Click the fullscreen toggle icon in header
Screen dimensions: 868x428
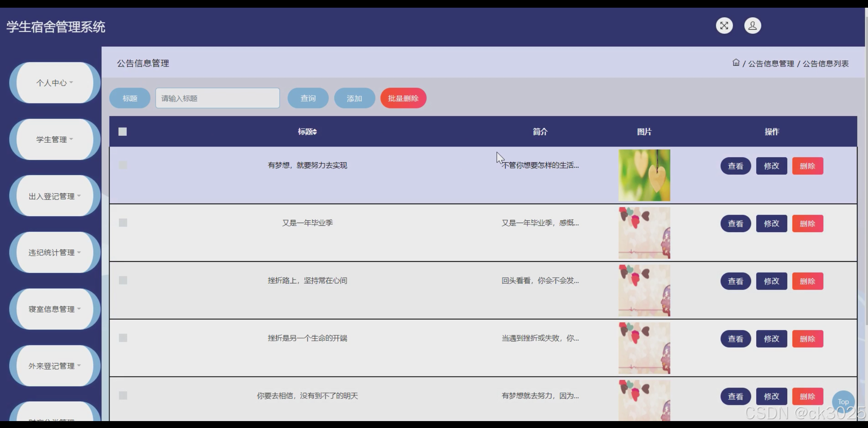[x=724, y=26]
